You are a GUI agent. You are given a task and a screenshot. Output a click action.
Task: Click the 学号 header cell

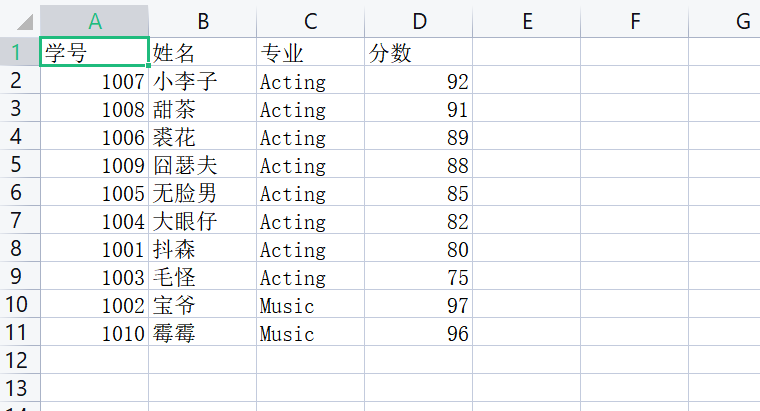[95, 53]
